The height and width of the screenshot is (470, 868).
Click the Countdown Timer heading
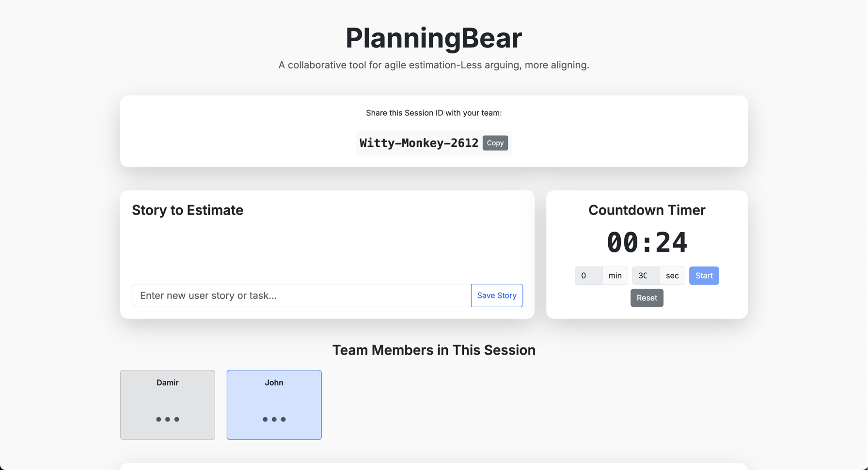click(x=647, y=210)
